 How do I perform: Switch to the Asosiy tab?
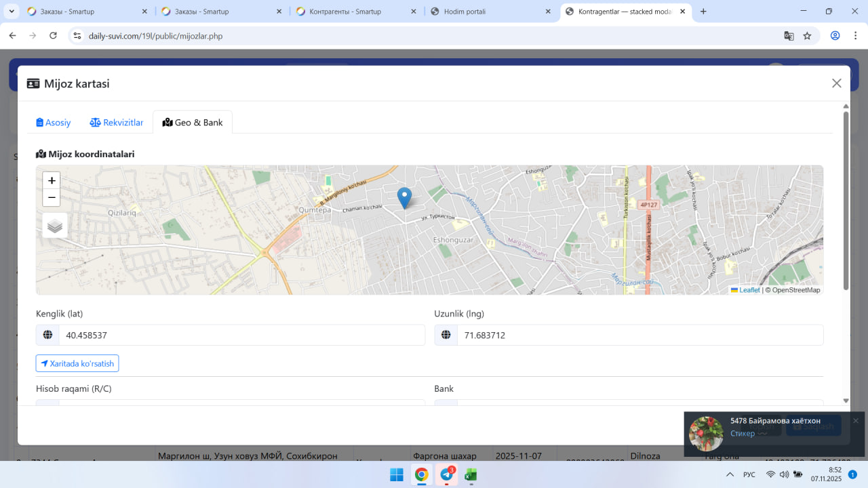[54, 123]
